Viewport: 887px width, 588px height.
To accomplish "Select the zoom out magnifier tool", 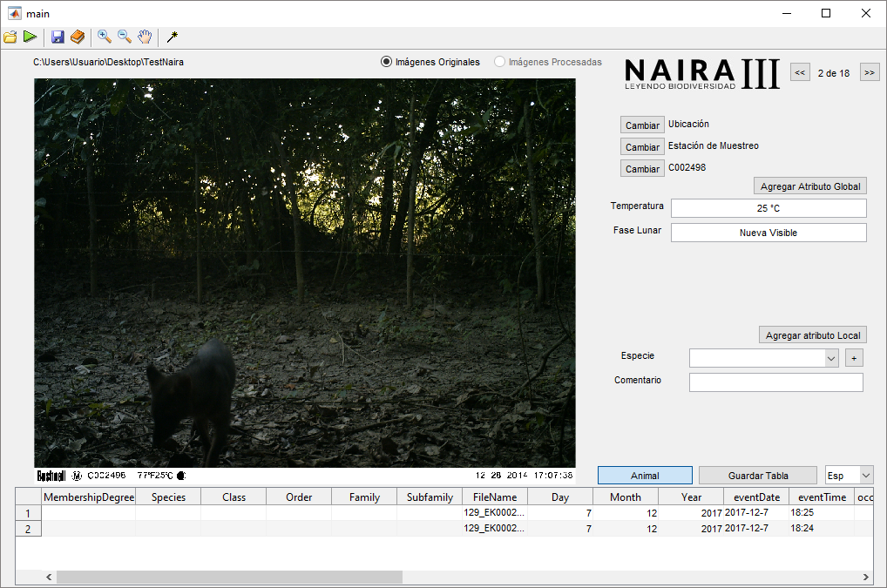I will (x=125, y=37).
